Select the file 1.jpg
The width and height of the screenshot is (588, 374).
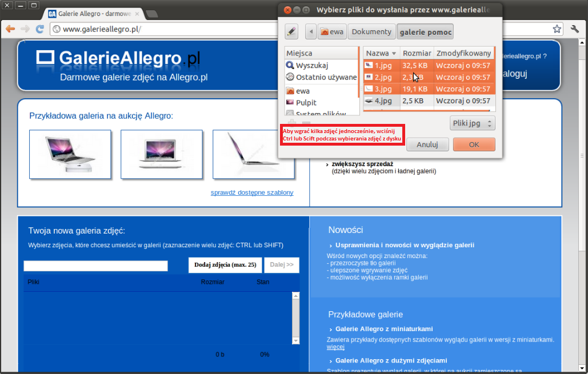(429, 65)
